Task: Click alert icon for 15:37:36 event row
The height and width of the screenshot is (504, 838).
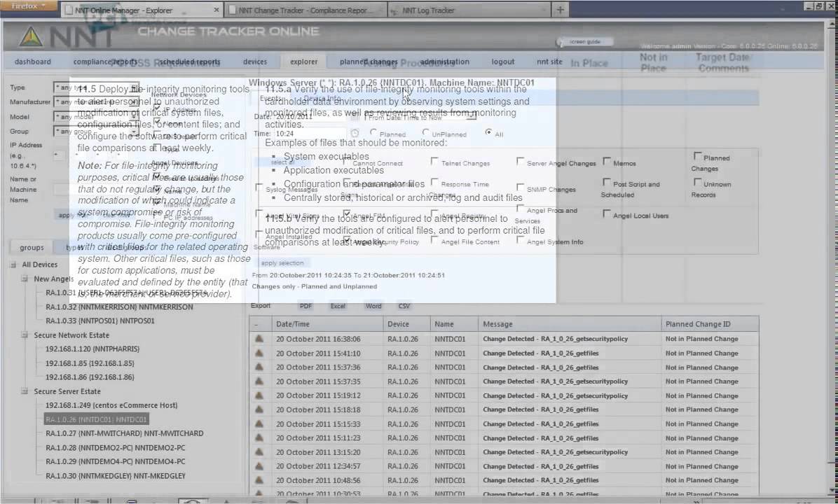Action: [259, 367]
